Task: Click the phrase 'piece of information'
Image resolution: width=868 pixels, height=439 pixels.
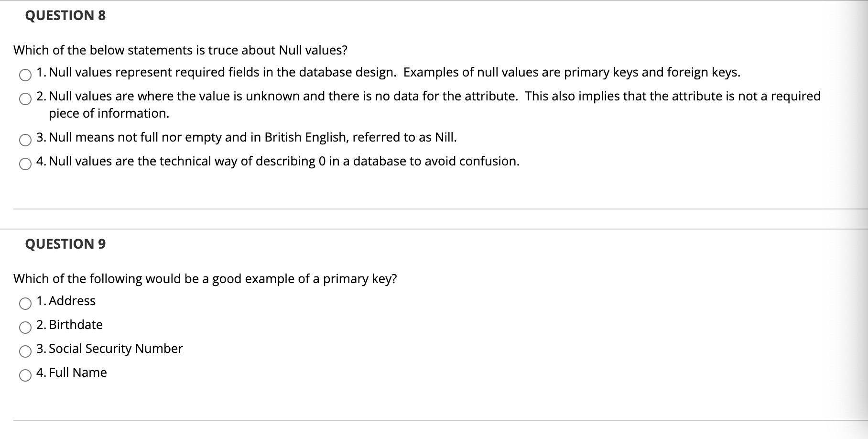Action: tap(108, 114)
